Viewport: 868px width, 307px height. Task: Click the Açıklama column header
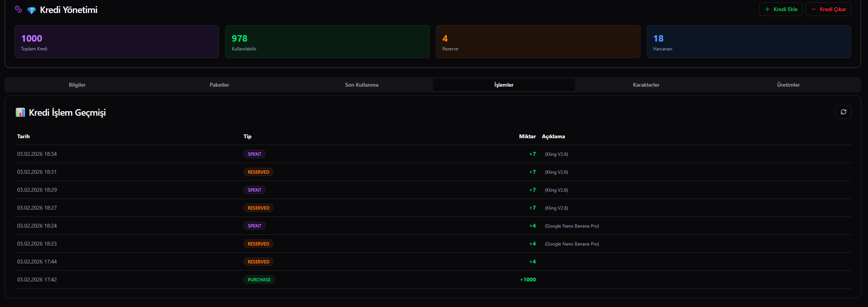click(x=553, y=136)
